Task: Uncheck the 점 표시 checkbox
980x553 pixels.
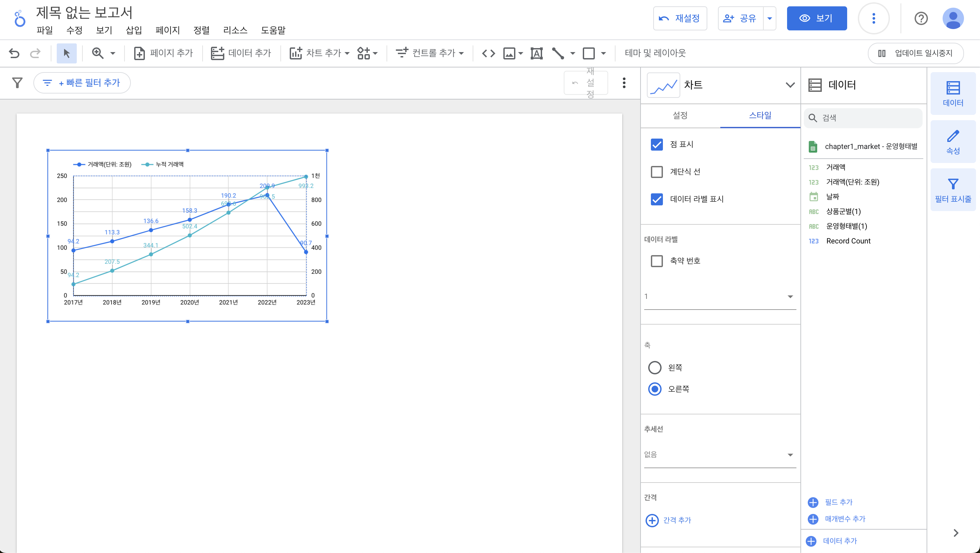Action: point(657,145)
